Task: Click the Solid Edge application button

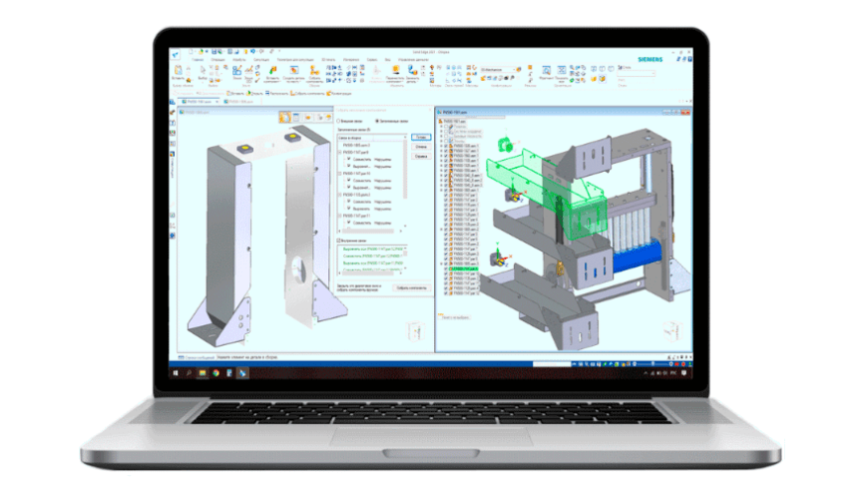Action: click(175, 54)
